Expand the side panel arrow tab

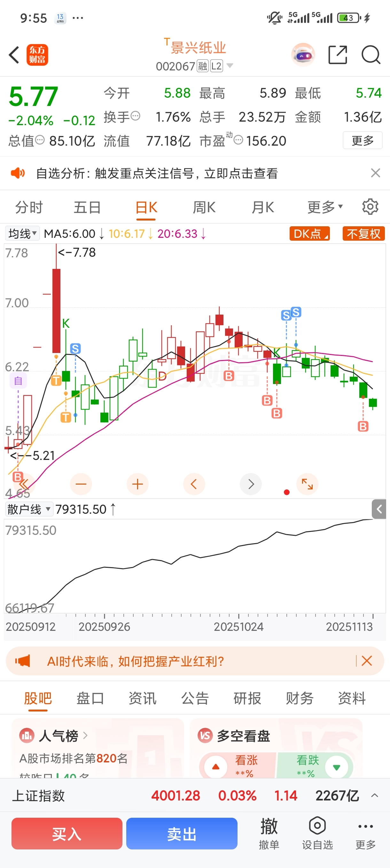pyautogui.click(x=379, y=509)
